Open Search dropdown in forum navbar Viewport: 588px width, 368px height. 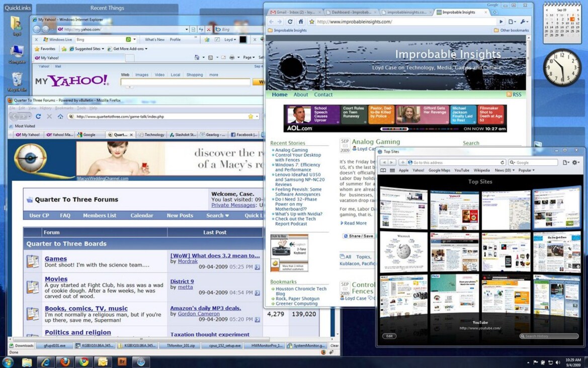click(217, 216)
